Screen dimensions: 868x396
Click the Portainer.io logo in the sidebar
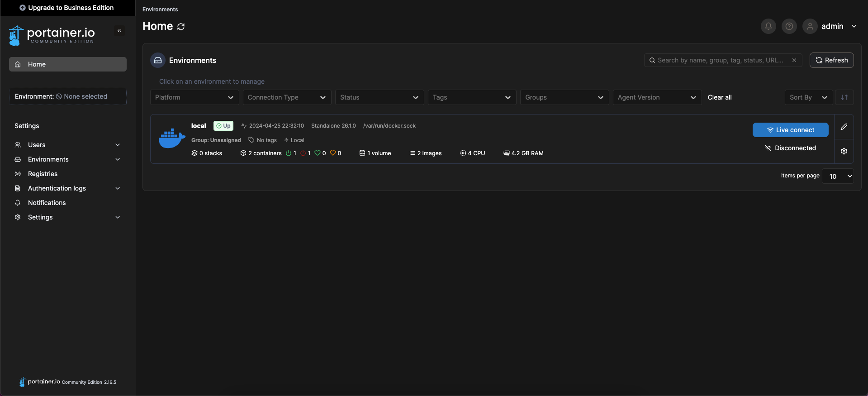(52, 35)
